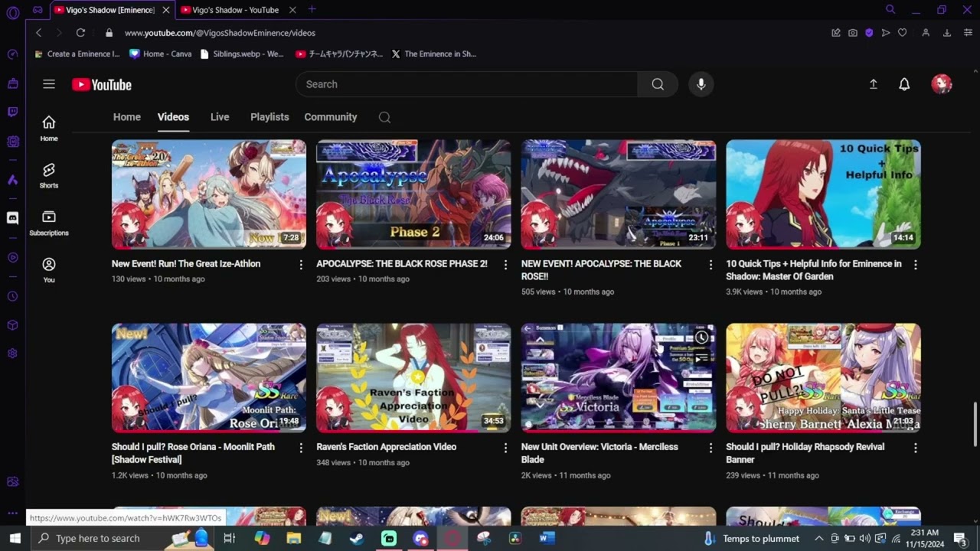
Task: Show hidden system tray icons
Action: coord(818,539)
